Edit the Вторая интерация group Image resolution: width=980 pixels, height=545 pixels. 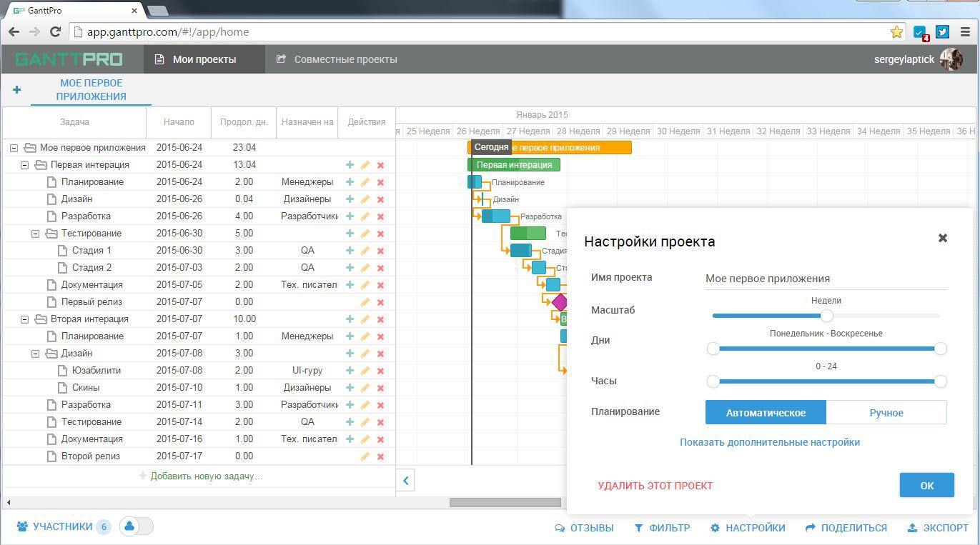[x=365, y=319]
